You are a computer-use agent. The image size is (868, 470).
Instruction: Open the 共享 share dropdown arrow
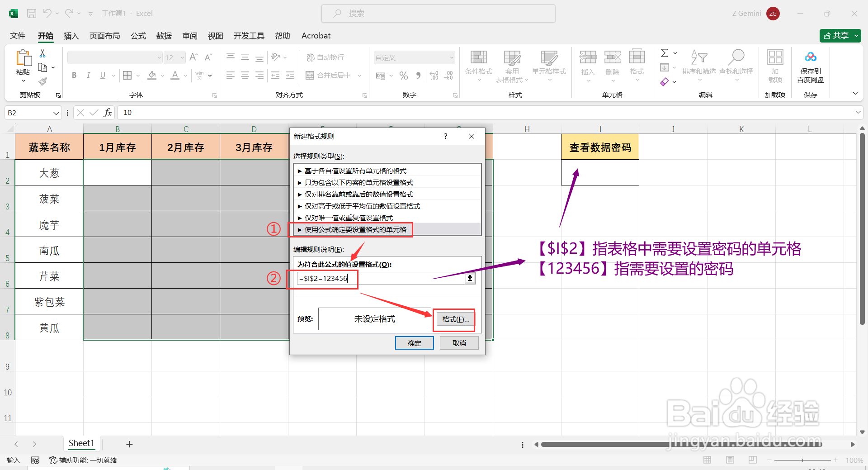856,36
